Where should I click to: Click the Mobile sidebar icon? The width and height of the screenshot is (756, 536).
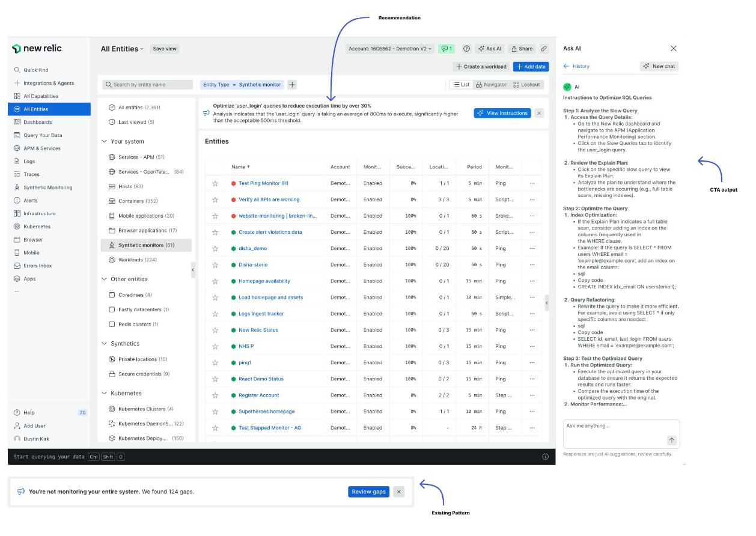click(17, 253)
